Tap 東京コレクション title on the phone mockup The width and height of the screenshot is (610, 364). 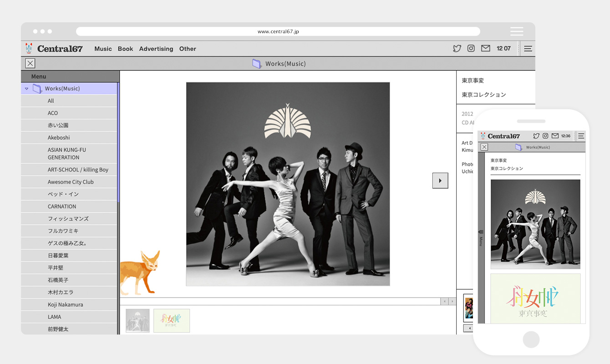pos(507,168)
